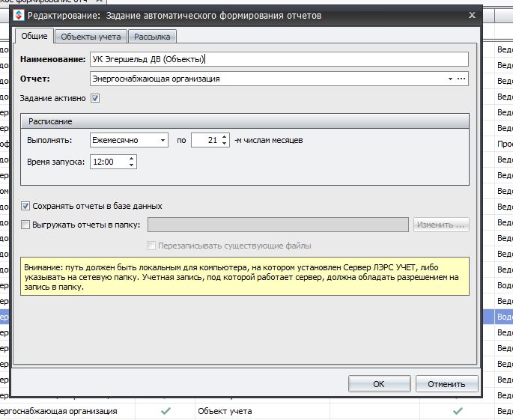Viewport: 513px width, 420px height.
Task: Open the Рассылка tab
Action: 152,37
